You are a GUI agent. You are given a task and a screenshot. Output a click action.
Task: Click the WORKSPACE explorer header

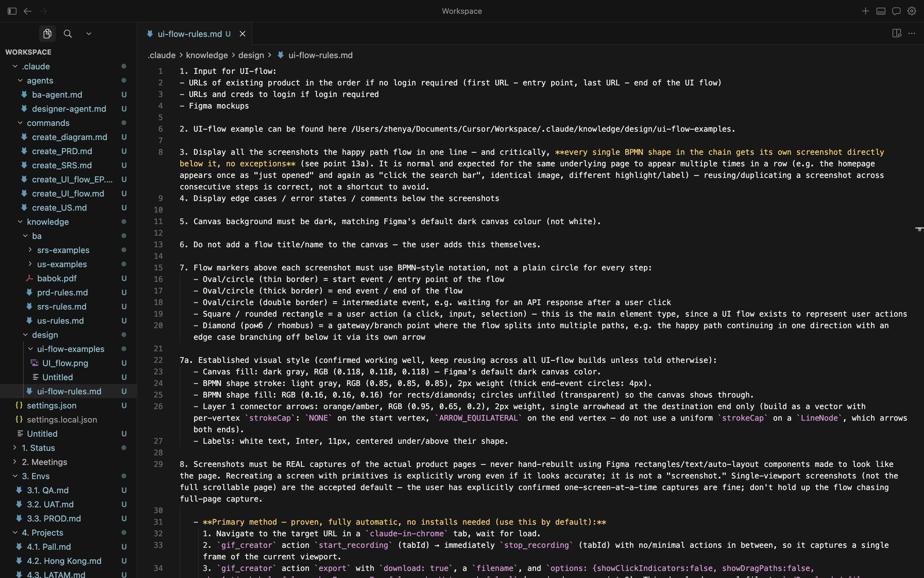click(x=28, y=52)
